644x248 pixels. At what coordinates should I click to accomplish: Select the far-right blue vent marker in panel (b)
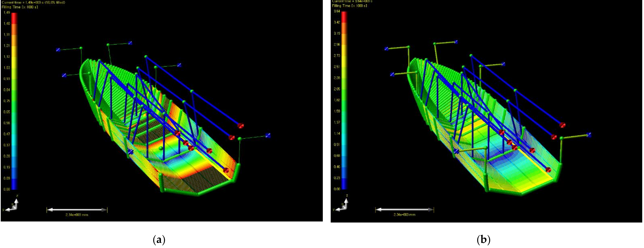pos(589,135)
